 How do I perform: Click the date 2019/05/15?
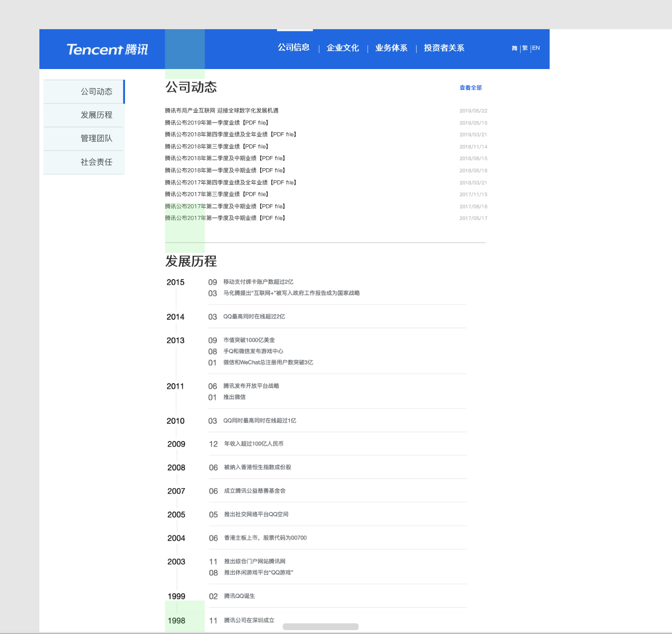click(474, 123)
